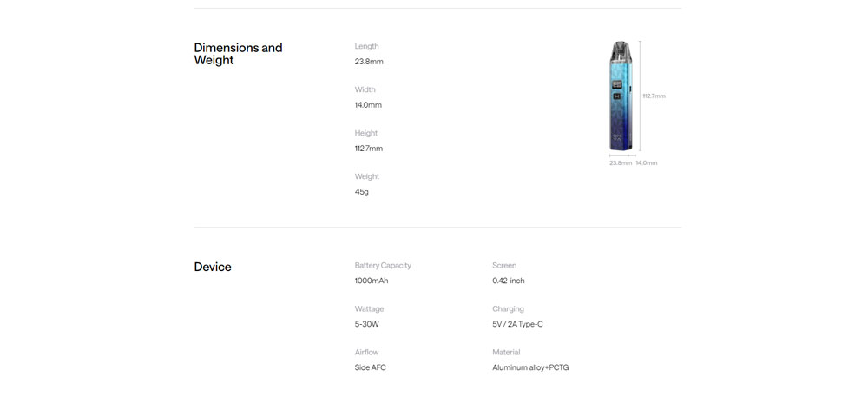
Task: Click the vape device product image
Action: click(x=622, y=96)
